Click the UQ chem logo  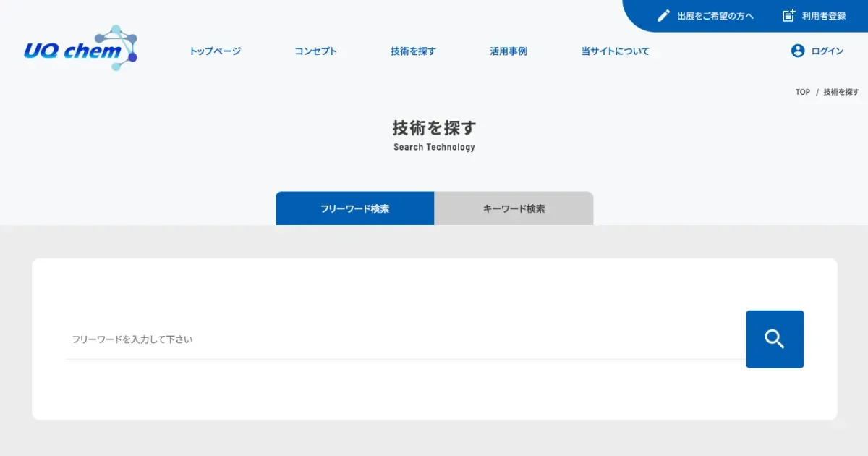pyautogui.click(x=80, y=48)
